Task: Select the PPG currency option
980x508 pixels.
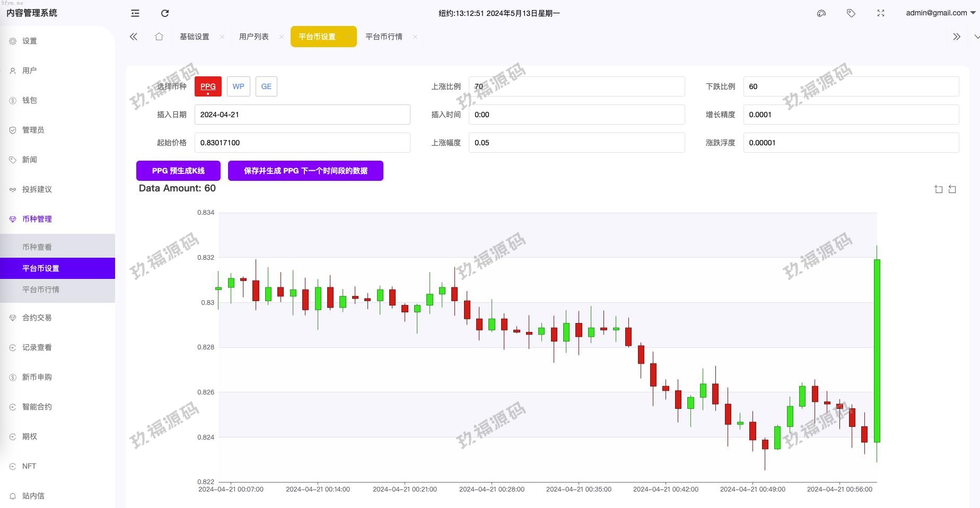Action: [x=207, y=86]
